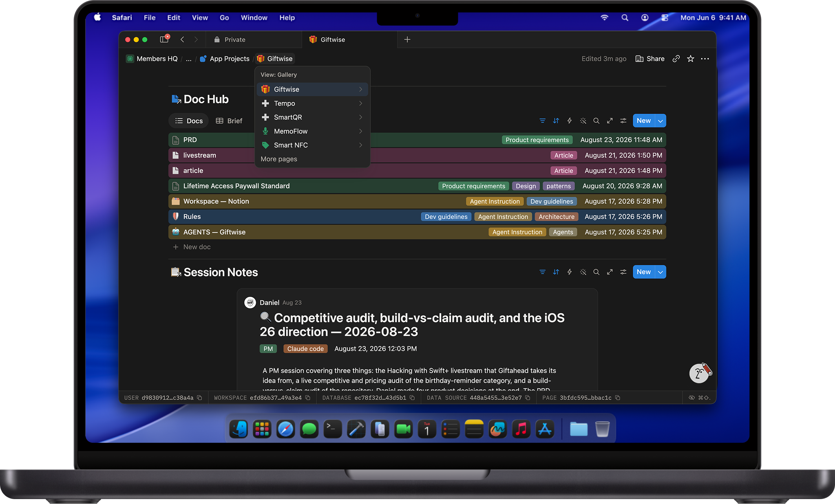Select Tempo in the pages popup
This screenshot has height=504, width=835.
(x=312, y=103)
